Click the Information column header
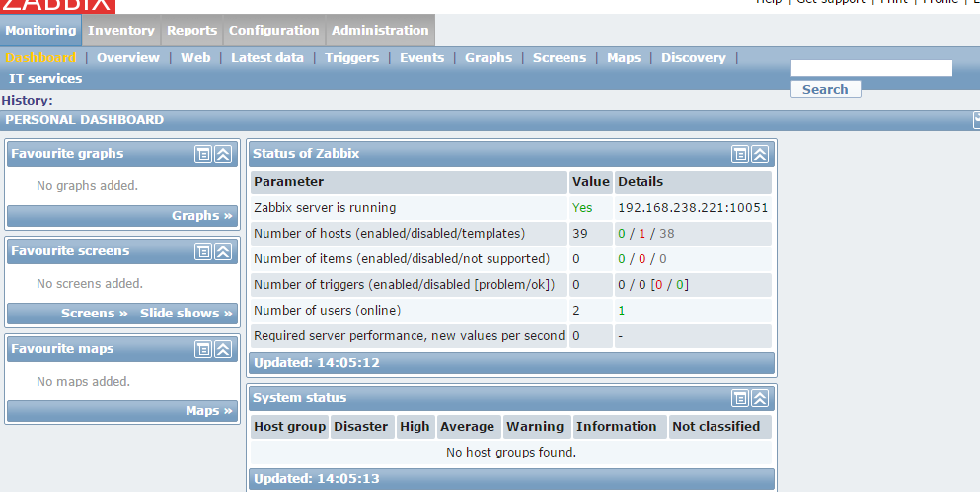This screenshot has height=492, width=980. [620, 427]
